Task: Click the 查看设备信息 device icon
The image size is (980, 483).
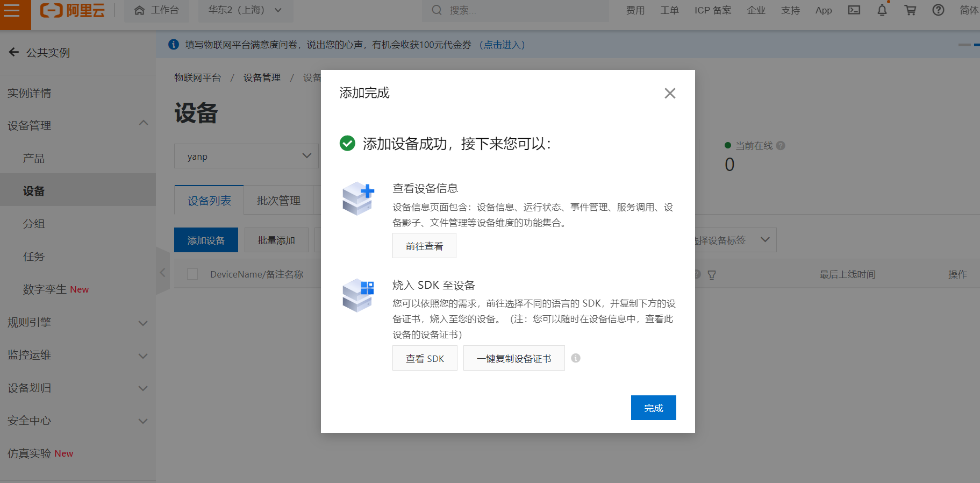Action: point(358,198)
